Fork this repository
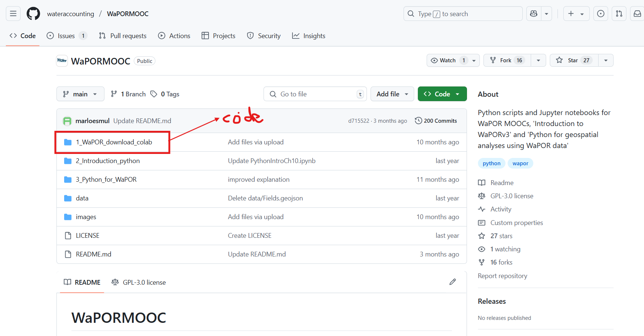Viewport: 644px width, 336px height. coord(507,60)
